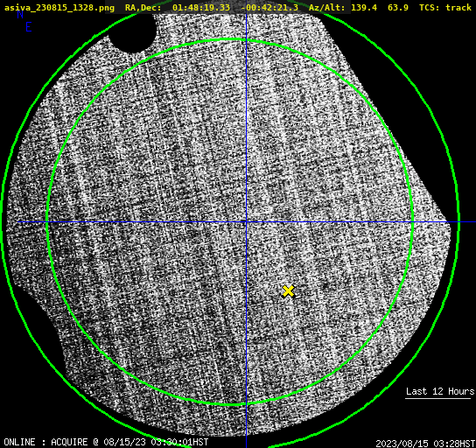Click the black circular mask at top left
This screenshot has height=448, width=476.
click(x=133, y=32)
